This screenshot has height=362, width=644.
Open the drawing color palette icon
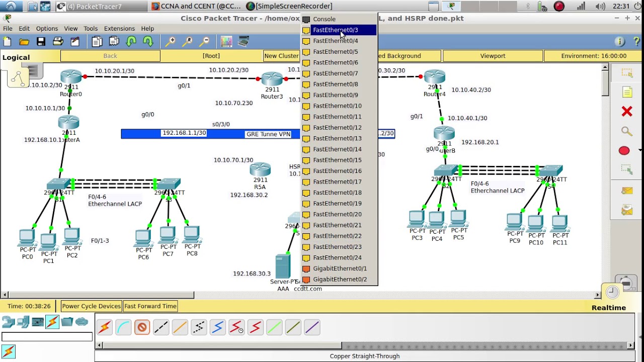coord(226,42)
